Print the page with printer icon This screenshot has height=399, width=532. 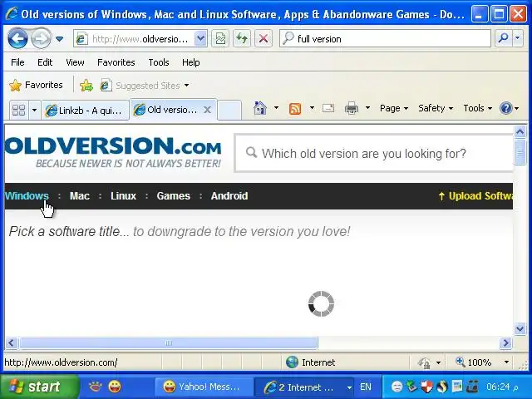pyautogui.click(x=351, y=108)
